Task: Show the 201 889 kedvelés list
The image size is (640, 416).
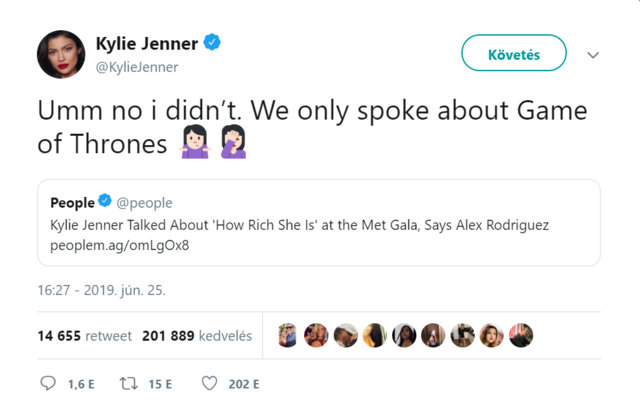Action: [197, 336]
